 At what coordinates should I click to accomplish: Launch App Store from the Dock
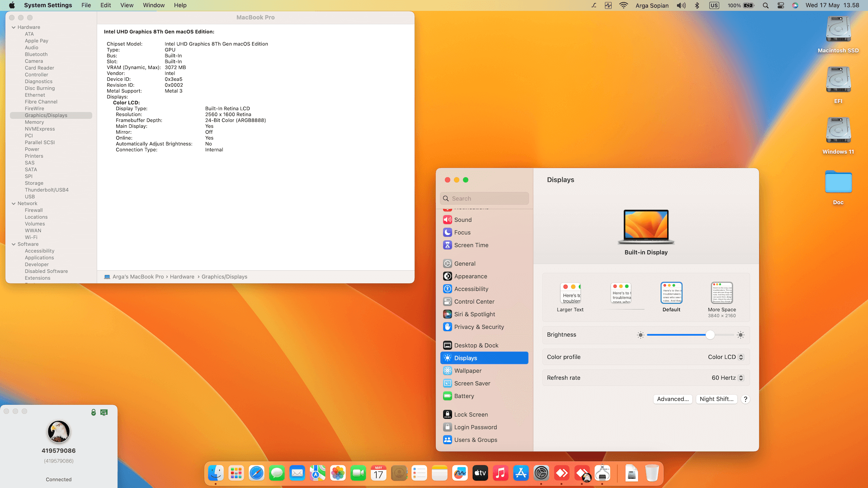click(521, 473)
